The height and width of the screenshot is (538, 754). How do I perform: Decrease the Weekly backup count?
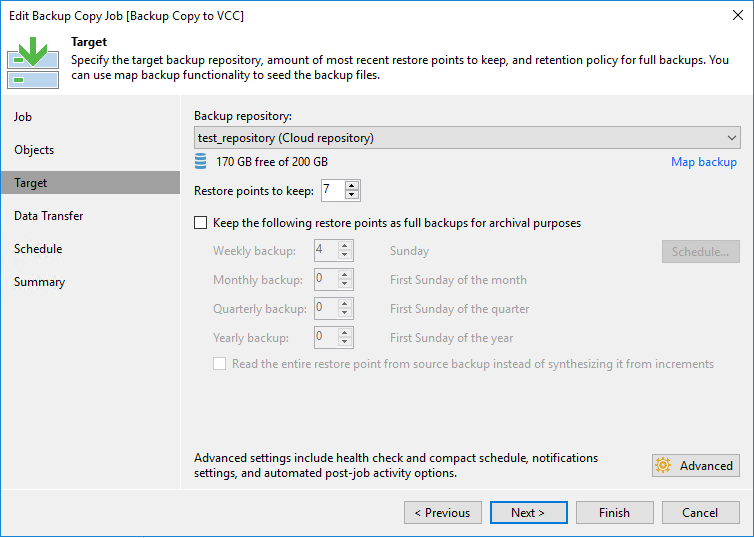click(345, 255)
